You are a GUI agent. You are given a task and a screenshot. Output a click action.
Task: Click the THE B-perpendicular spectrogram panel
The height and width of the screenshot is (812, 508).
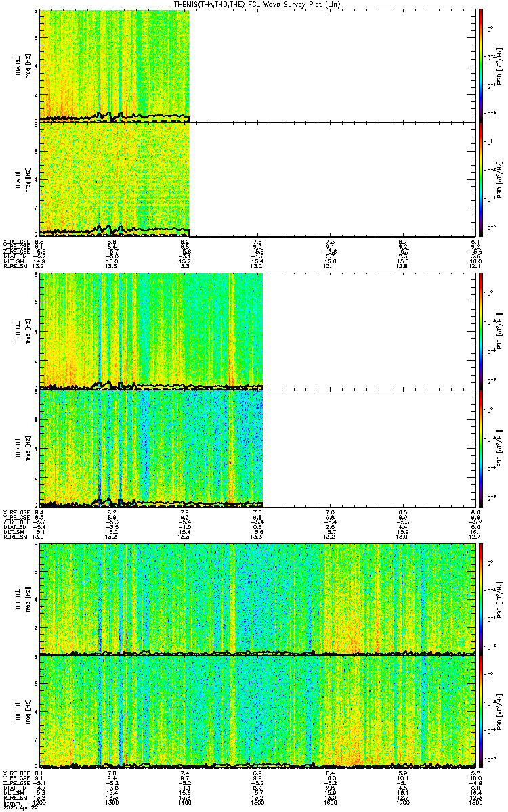257,599
